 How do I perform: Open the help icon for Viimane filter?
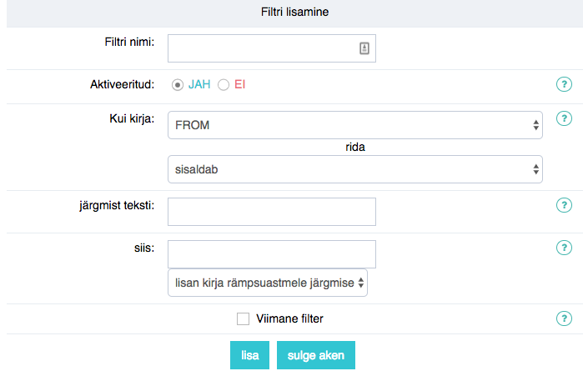564,318
